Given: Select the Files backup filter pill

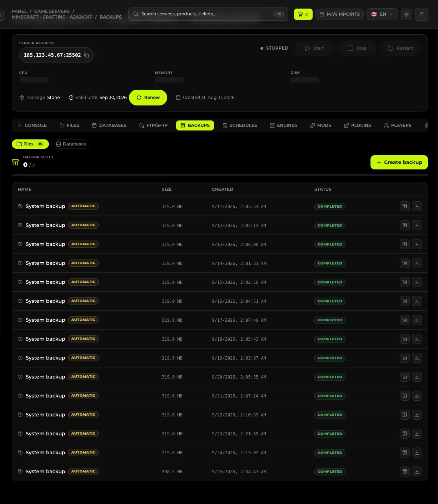Looking at the screenshot, I should [x=30, y=144].
